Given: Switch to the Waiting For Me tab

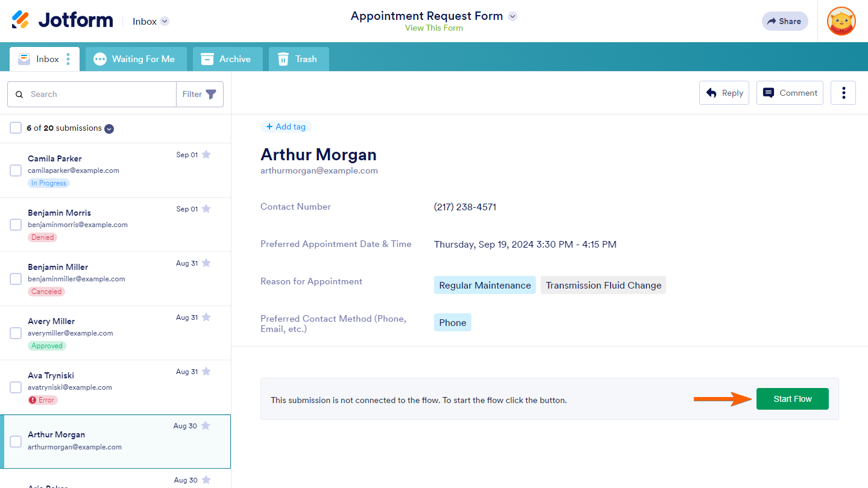Looking at the screenshot, I should [x=136, y=59].
